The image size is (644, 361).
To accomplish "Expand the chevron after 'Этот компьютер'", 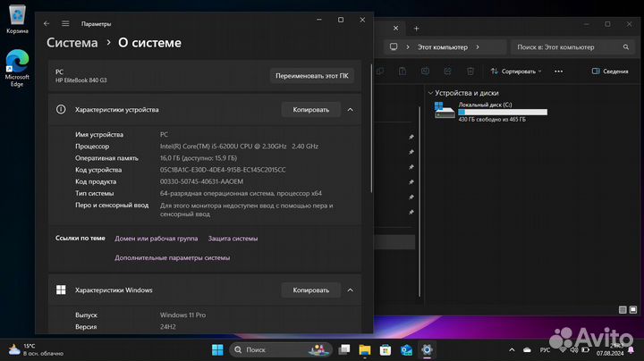I will 478,47.
